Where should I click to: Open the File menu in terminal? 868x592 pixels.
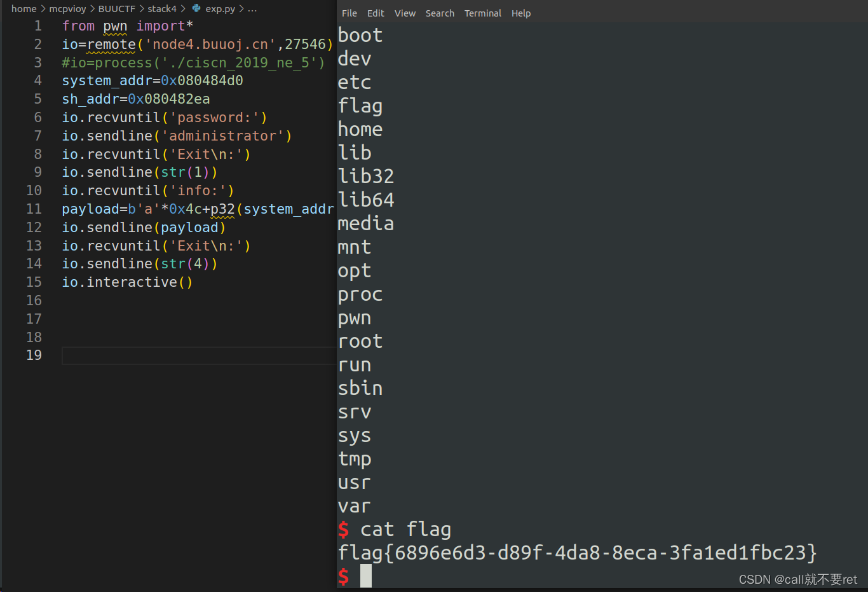pos(349,13)
